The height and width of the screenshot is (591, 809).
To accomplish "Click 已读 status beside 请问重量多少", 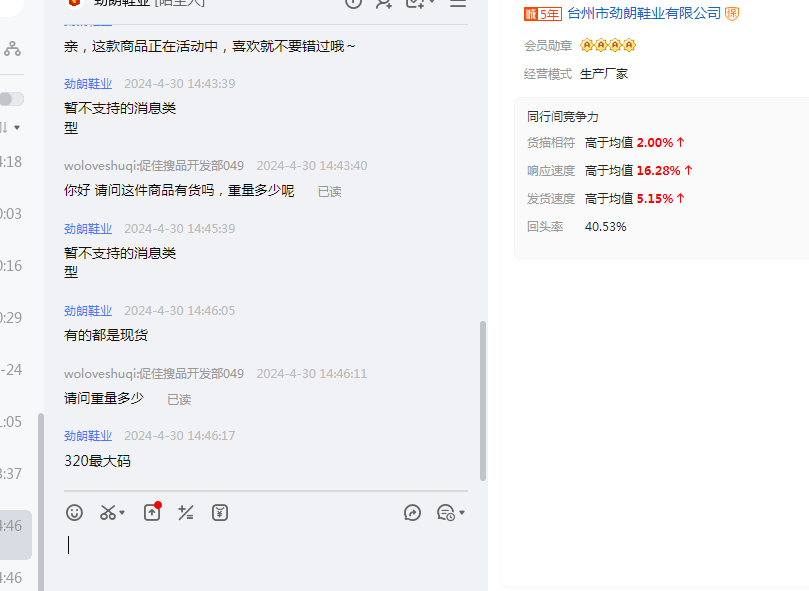I will 179,400.
